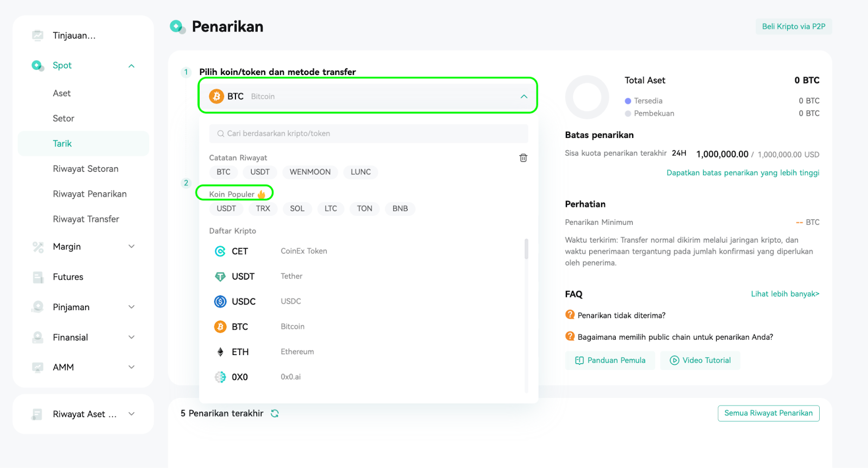The height and width of the screenshot is (468, 868).
Task: Choose USDT chip under Koin Populer
Action: 226,208
